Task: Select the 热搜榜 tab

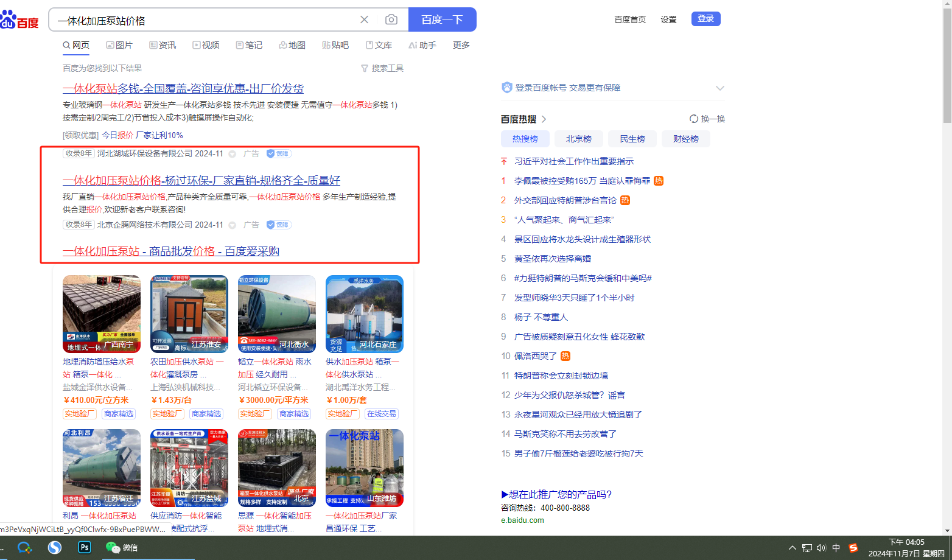Action: click(525, 139)
